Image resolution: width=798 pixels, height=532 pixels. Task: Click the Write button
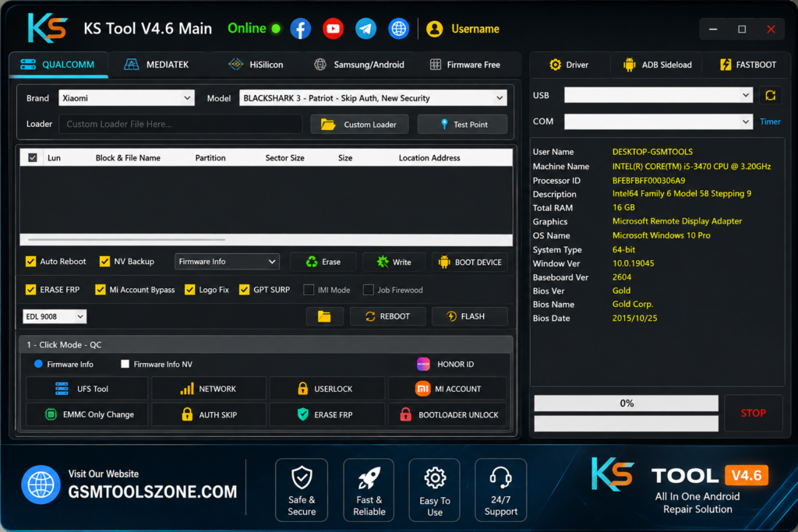click(394, 262)
